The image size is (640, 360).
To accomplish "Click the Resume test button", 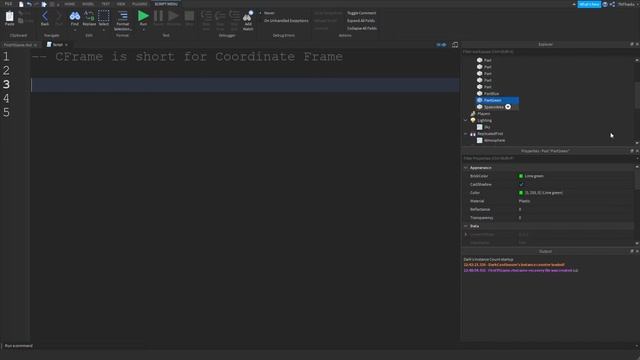I will (x=173, y=16).
